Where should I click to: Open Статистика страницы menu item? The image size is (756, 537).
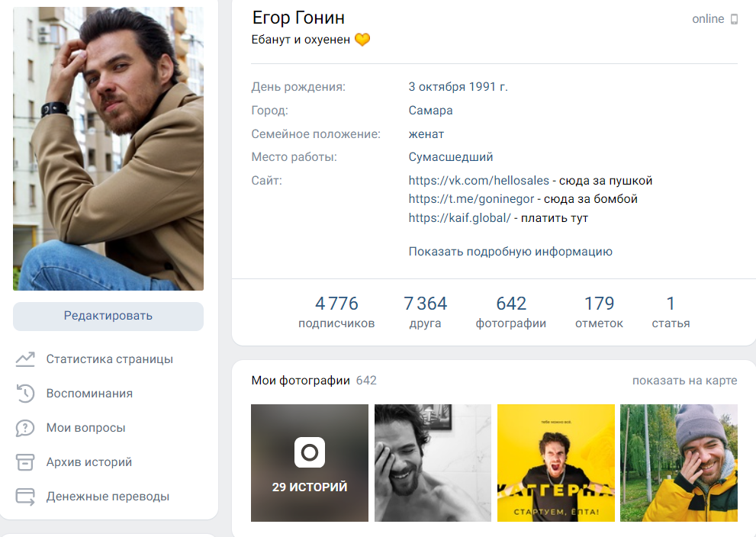109,359
